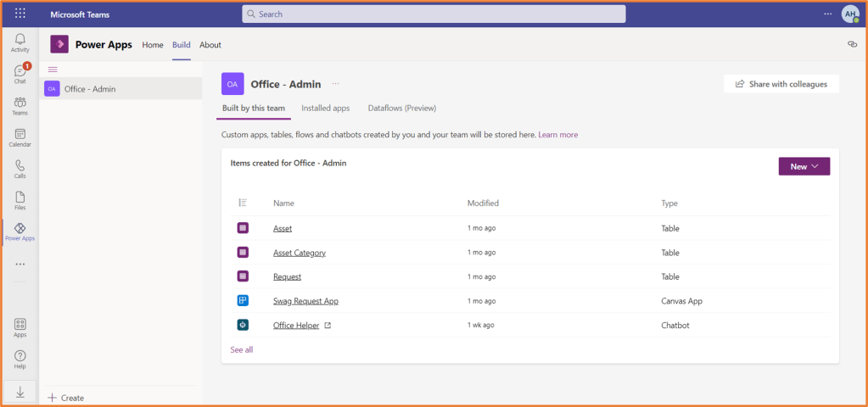This screenshot has height=407, width=868.
Task: Open the Activity feed icon
Action: click(20, 42)
